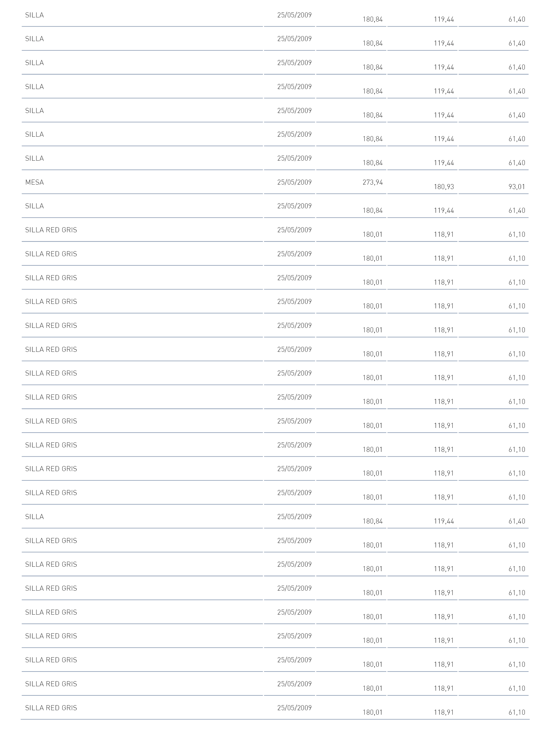Select SILLA entry directly below MESA
Image resolution: width=560 pixels, height=731 pixels.
coord(34,206)
